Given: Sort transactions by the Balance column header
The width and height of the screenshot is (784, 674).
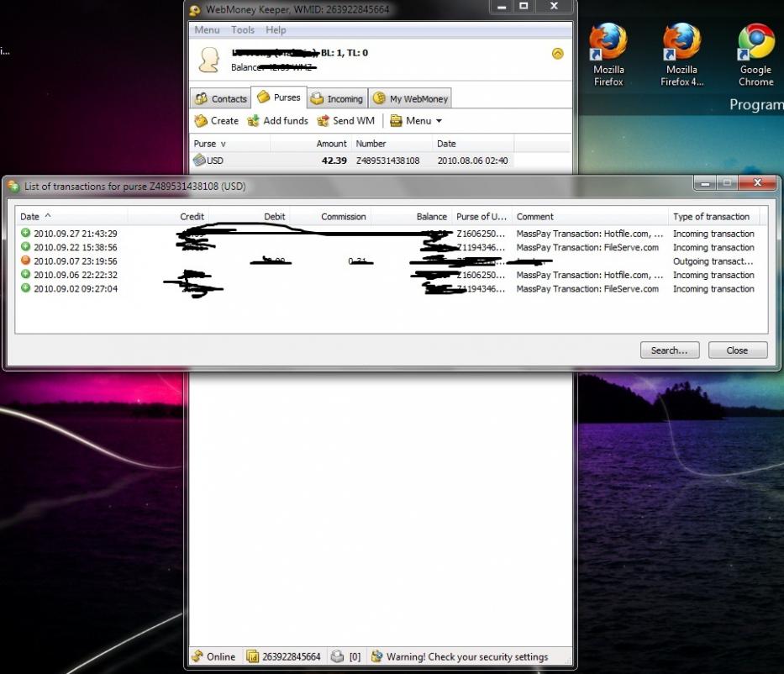Looking at the screenshot, I should coord(412,217).
